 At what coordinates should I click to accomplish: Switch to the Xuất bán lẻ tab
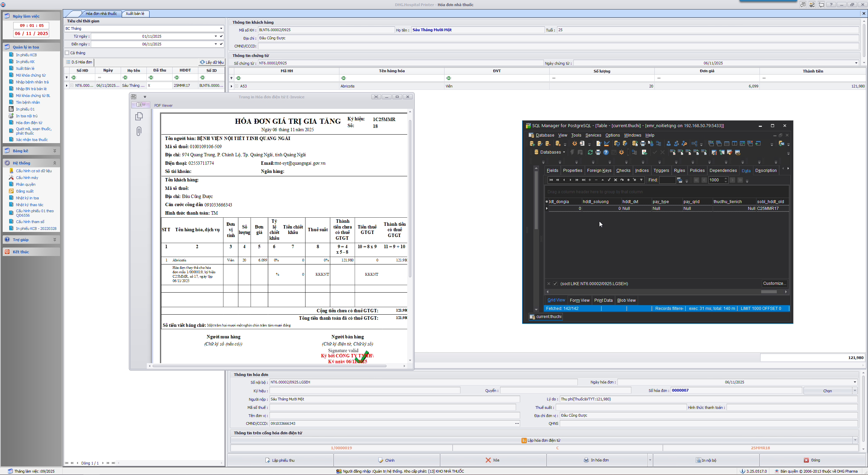pyautogui.click(x=135, y=14)
